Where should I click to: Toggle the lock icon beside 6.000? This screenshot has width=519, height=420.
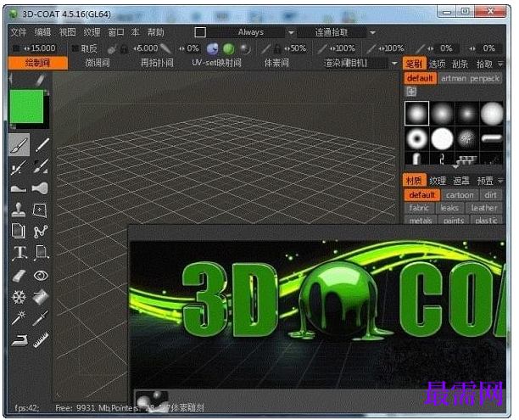124,49
